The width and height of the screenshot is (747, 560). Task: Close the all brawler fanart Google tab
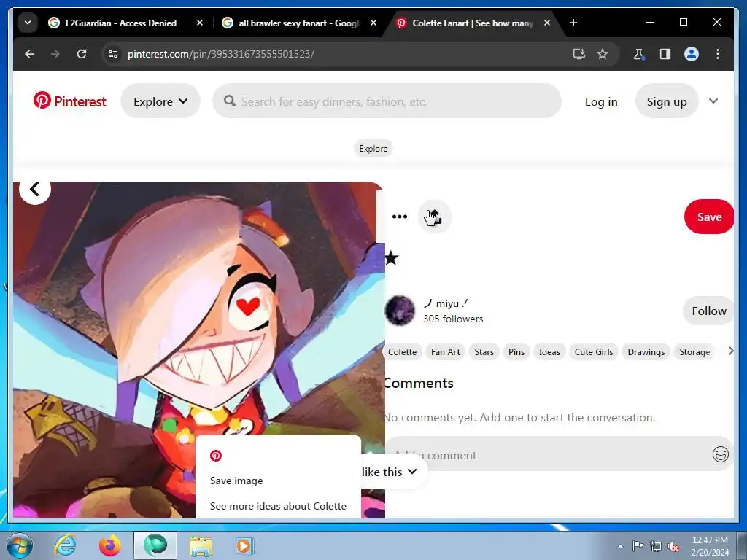click(373, 23)
